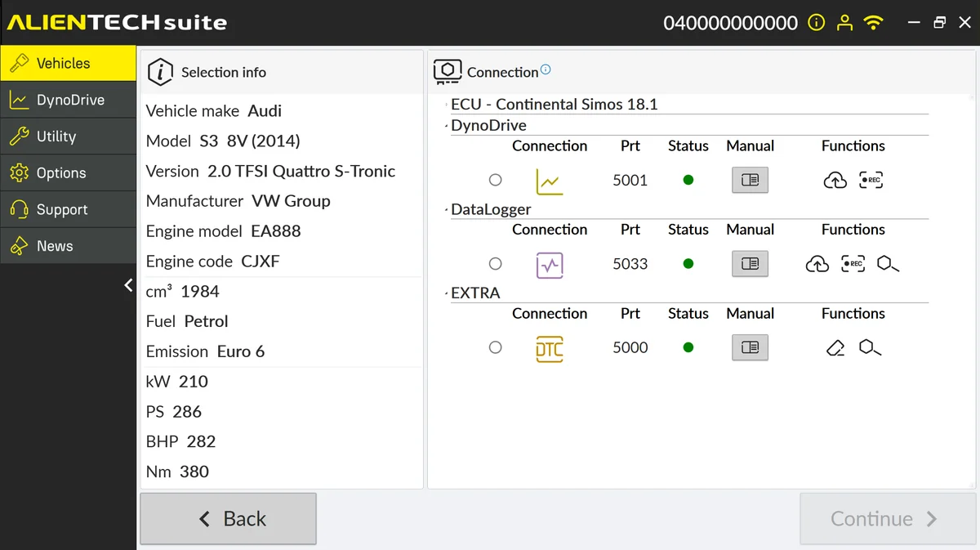The width and height of the screenshot is (980, 550).
Task: Select the DynoDrive connection radio button
Action: [495, 180]
